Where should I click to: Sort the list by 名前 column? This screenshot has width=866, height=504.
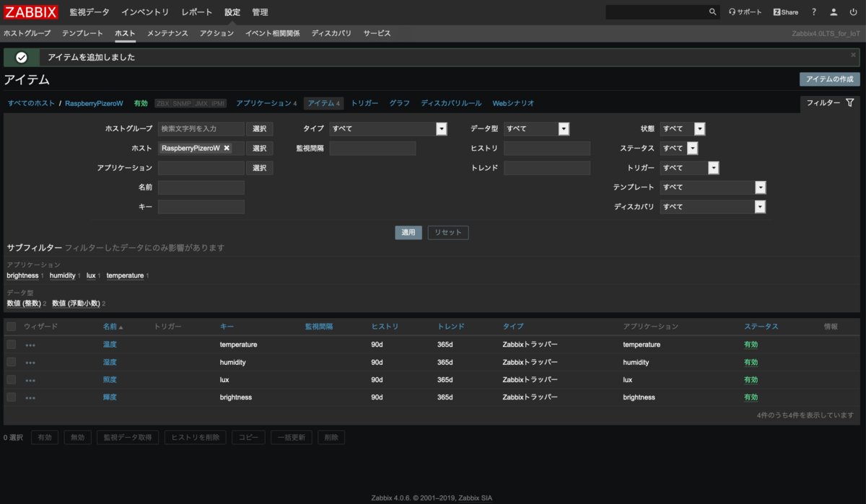[x=113, y=327]
